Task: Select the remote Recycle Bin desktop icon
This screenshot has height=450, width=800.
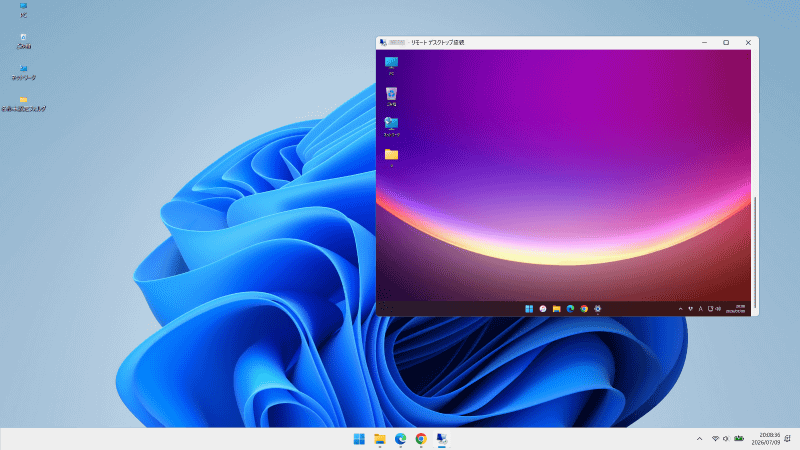Action: [391, 96]
